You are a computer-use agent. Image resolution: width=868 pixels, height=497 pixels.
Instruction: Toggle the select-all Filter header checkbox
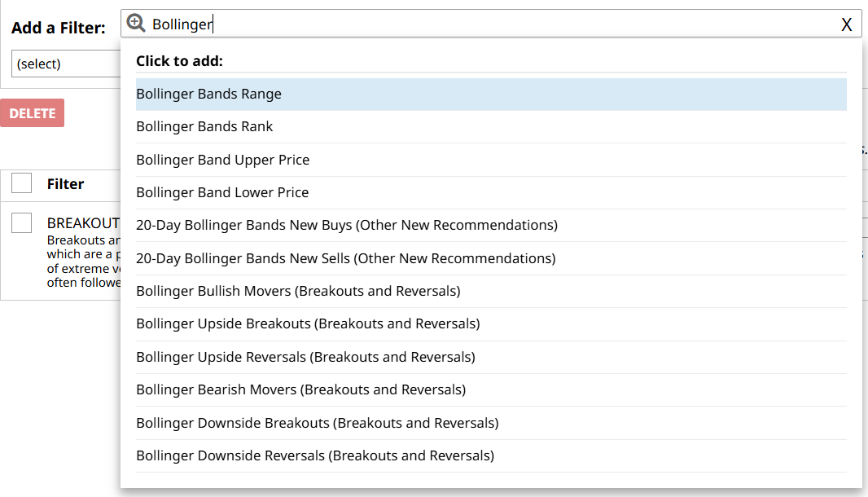click(22, 183)
